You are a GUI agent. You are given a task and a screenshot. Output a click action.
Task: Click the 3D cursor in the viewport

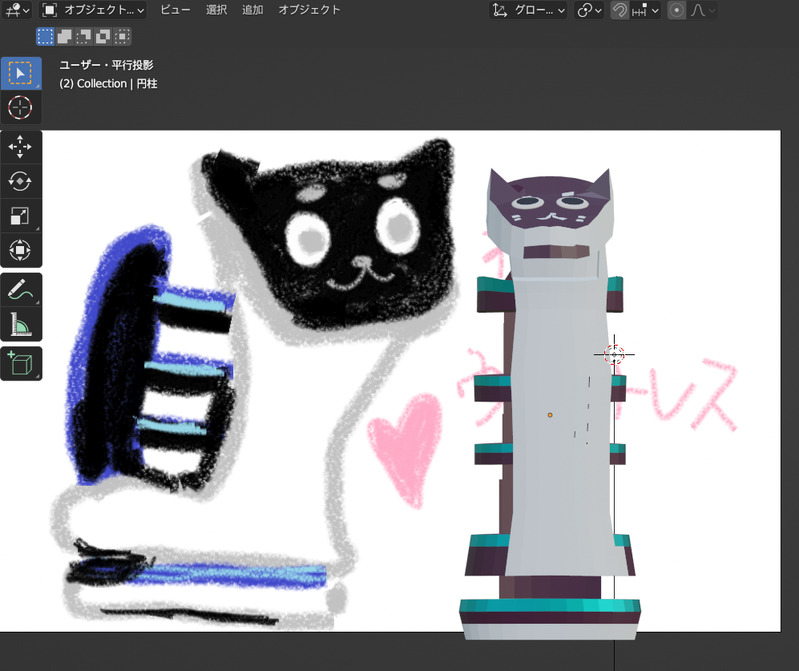click(x=614, y=354)
